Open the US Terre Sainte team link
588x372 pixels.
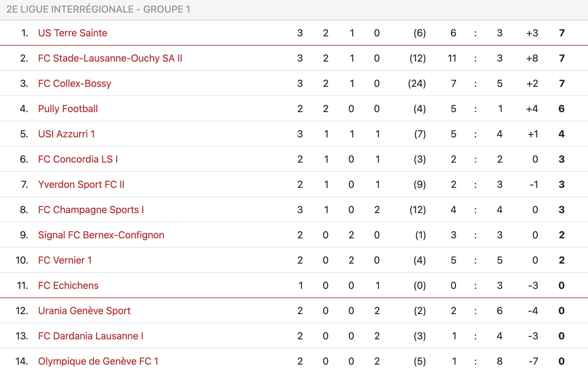point(73,33)
